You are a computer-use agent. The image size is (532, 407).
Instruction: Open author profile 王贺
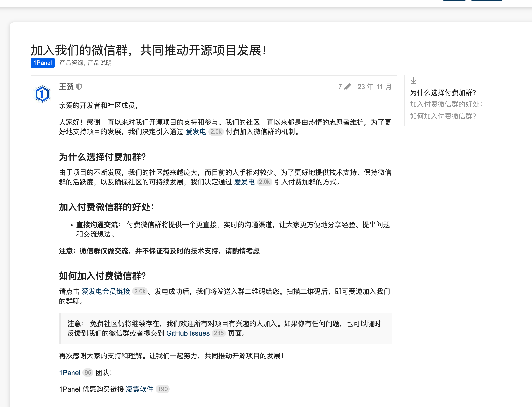point(66,87)
